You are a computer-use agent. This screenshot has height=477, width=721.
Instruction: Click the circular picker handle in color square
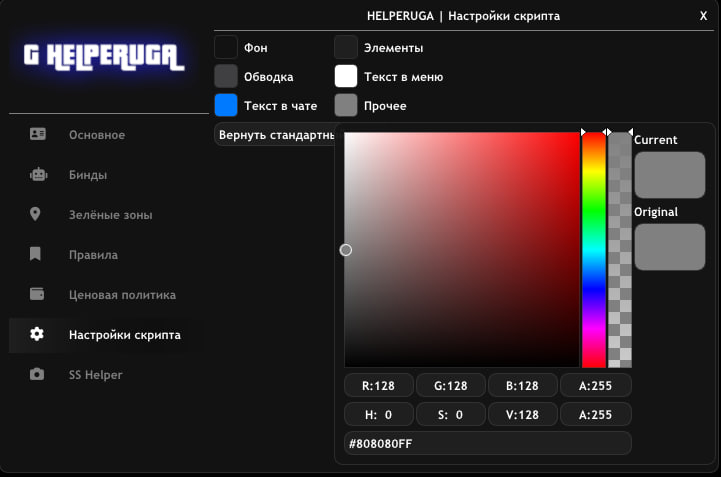pyautogui.click(x=346, y=250)
